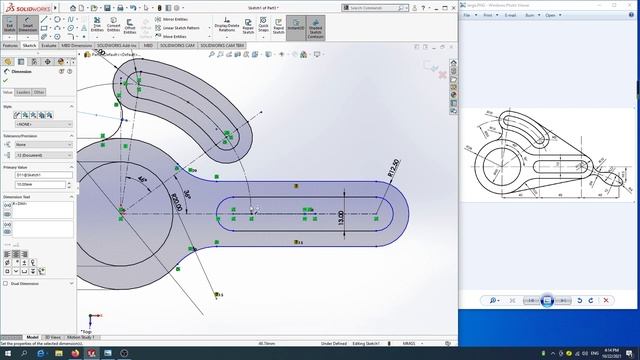Open the SOLIDWORKS CAM tab
Screen dimensions: 640x360
[177, 45]
